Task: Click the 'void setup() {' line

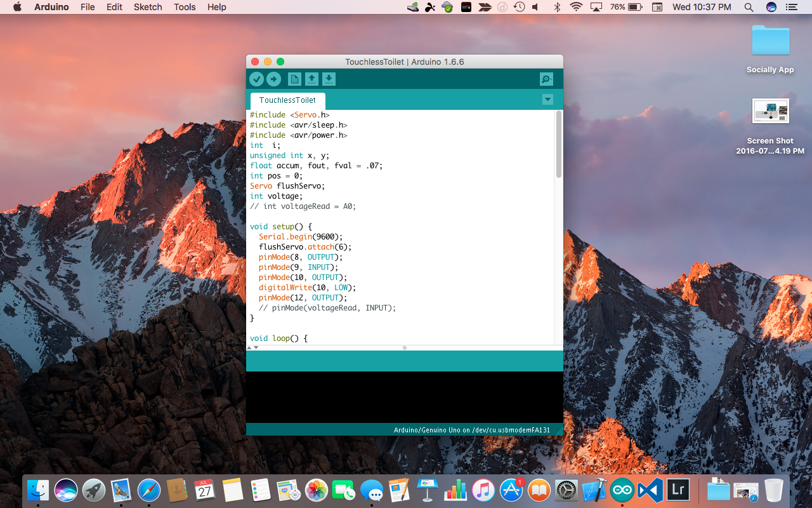Action: [281, 227]
